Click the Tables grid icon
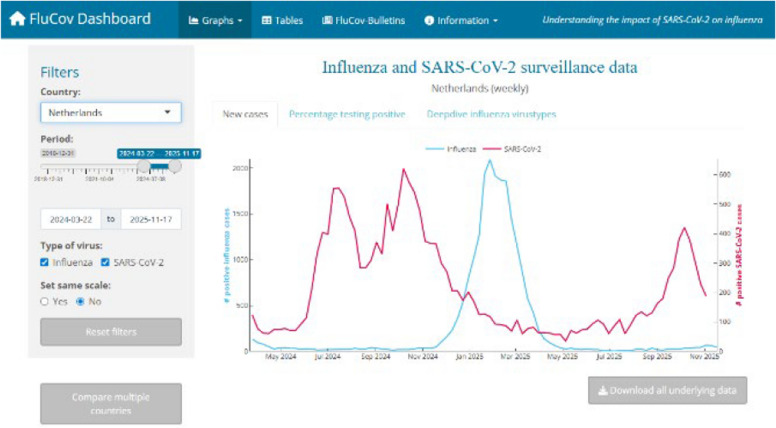Screen dimensions: 776x428 point(266,20)
